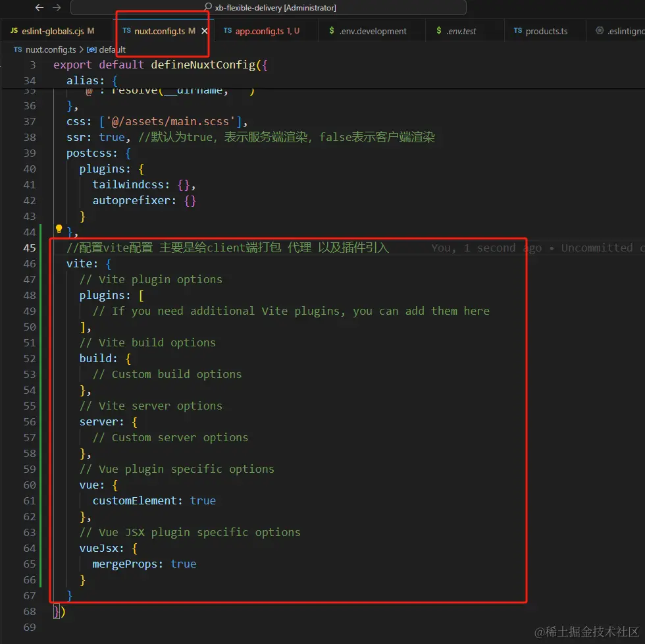Click the TS icon on app.config.ts tab

click(x=228, y=30)
